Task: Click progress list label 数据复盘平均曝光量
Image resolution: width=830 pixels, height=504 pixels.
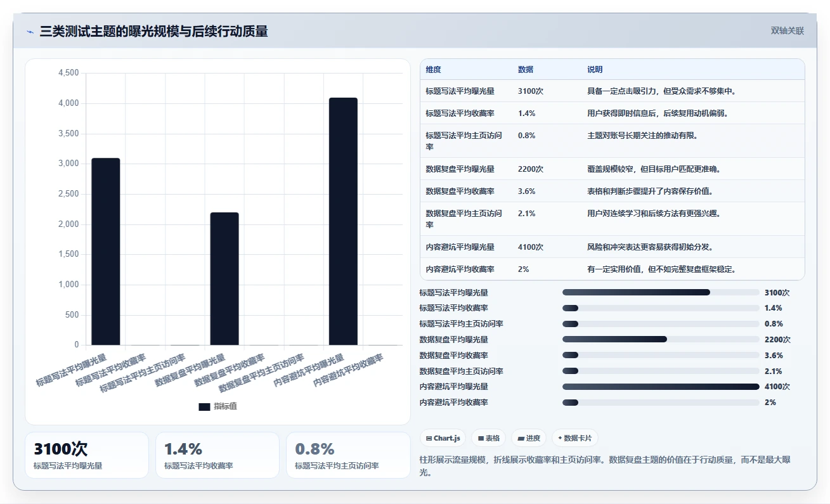Action: click(454, 340)
